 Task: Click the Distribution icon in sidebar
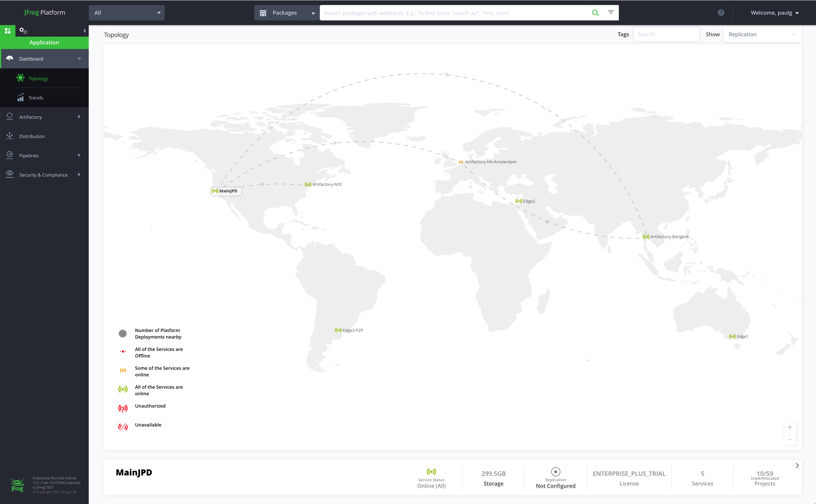9,136
